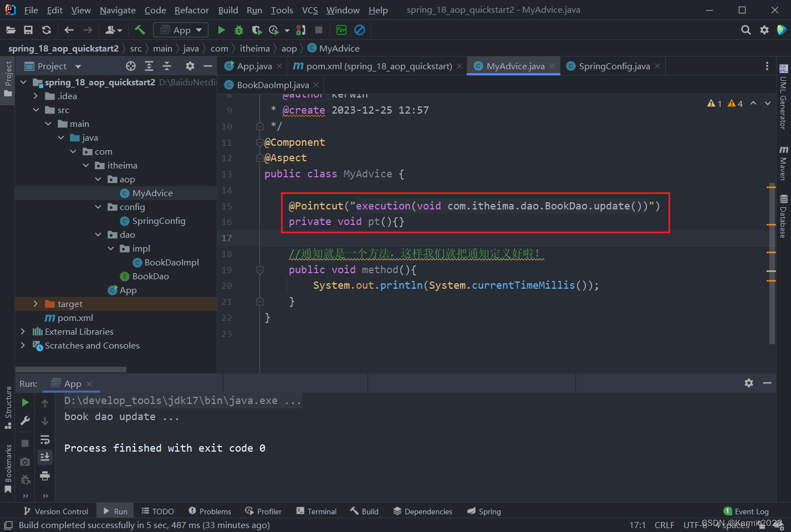Open the Refactor menu

[191, 10]
